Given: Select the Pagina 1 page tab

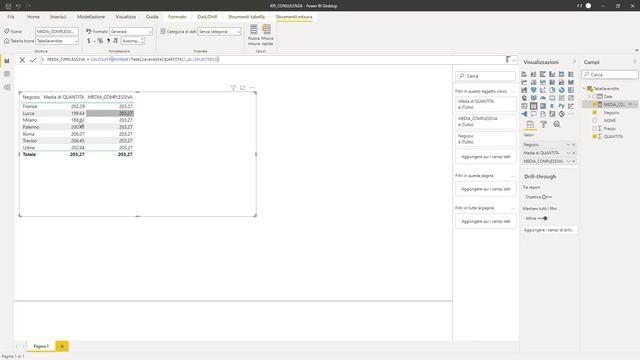Looking at the screenshot, I should 41,346.
